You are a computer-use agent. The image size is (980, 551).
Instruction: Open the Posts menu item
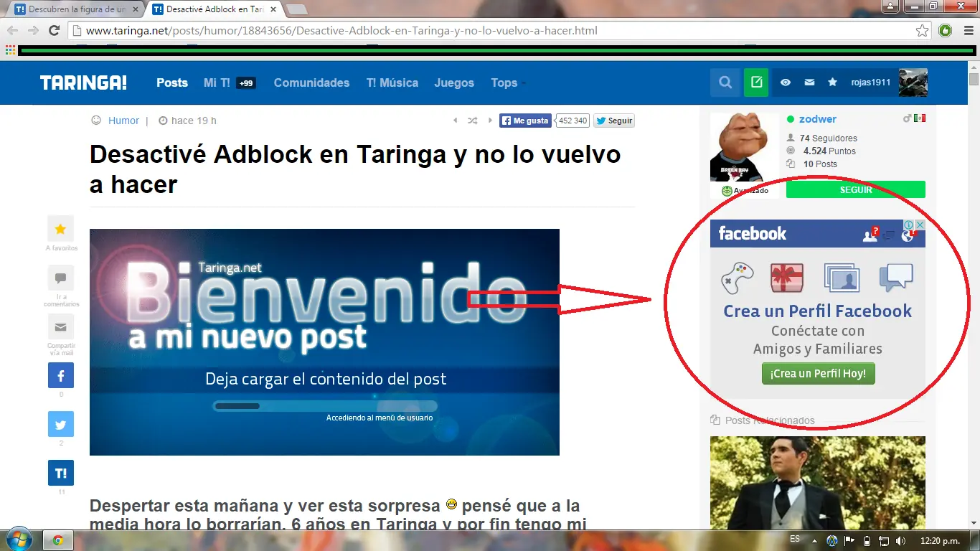pyautogui.click(x=172, y=83)
